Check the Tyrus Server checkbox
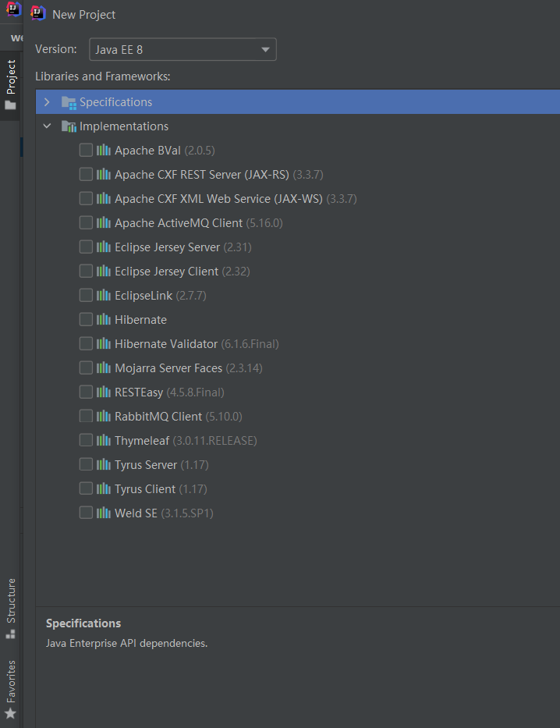 pyautogui.click(x=86, y=464)
